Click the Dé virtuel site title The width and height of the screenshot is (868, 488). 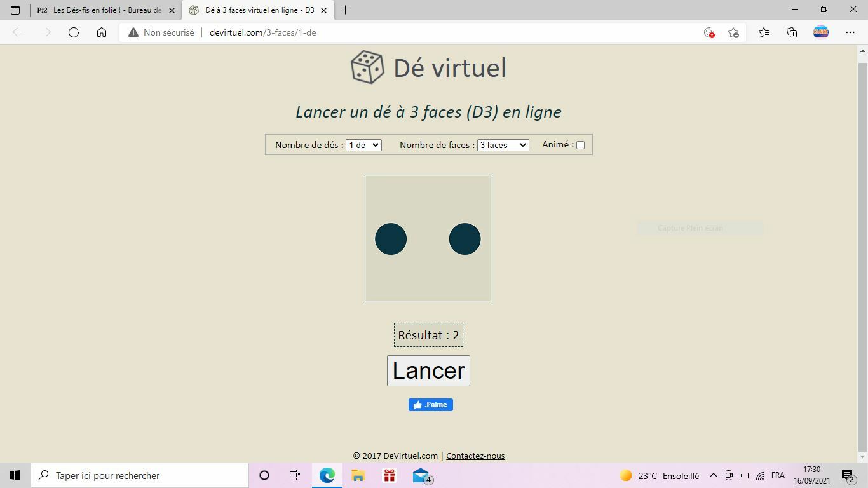point(450,68)
